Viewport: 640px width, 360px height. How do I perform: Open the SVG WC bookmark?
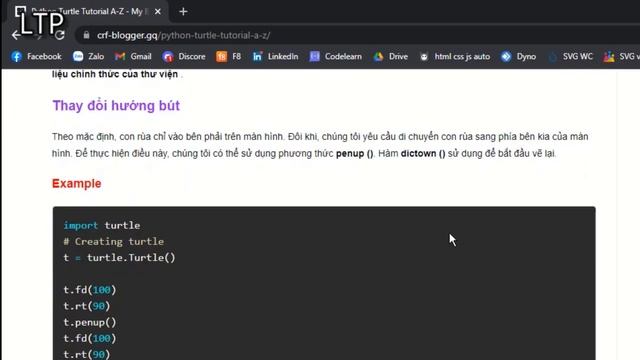point(570,56)
